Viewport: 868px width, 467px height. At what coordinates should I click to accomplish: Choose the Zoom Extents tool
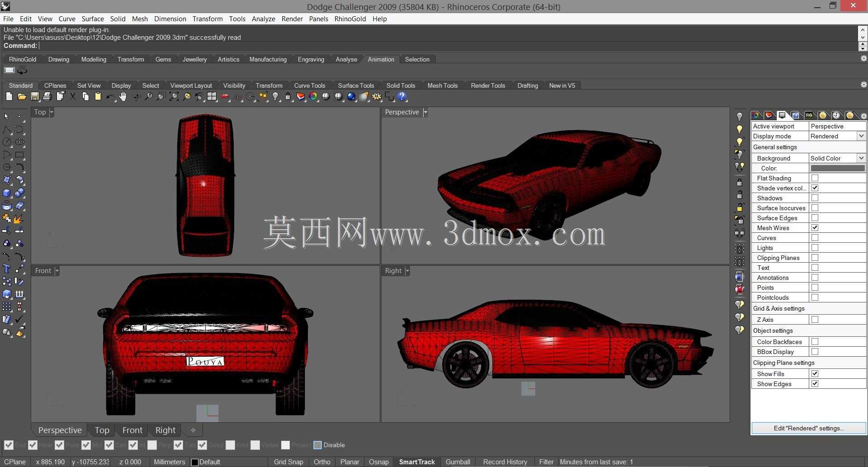(x=174, y=96)
